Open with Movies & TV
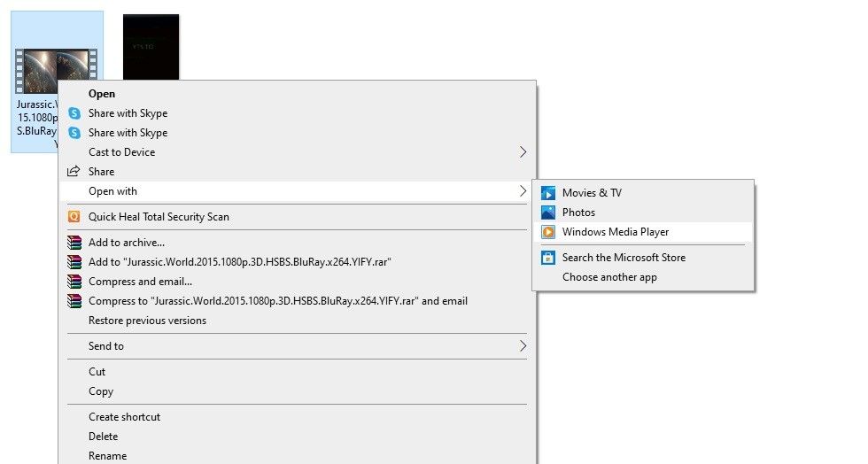The image size is (868, 464). pos(643,193)
